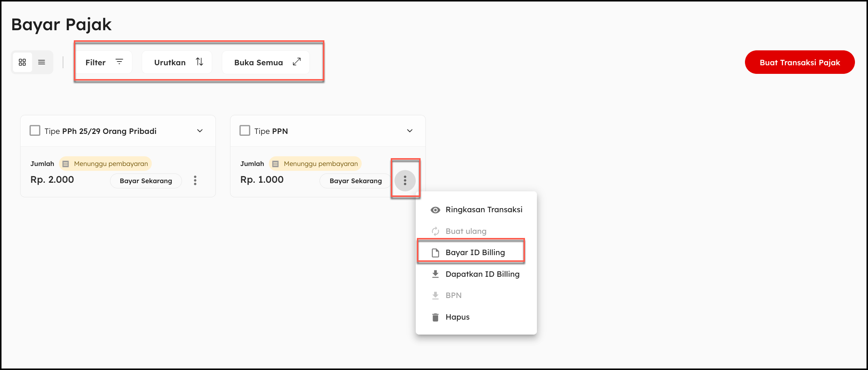Expand the Tipe PPN card chevron
Viewport: 868px width, 370px height.
410,131
